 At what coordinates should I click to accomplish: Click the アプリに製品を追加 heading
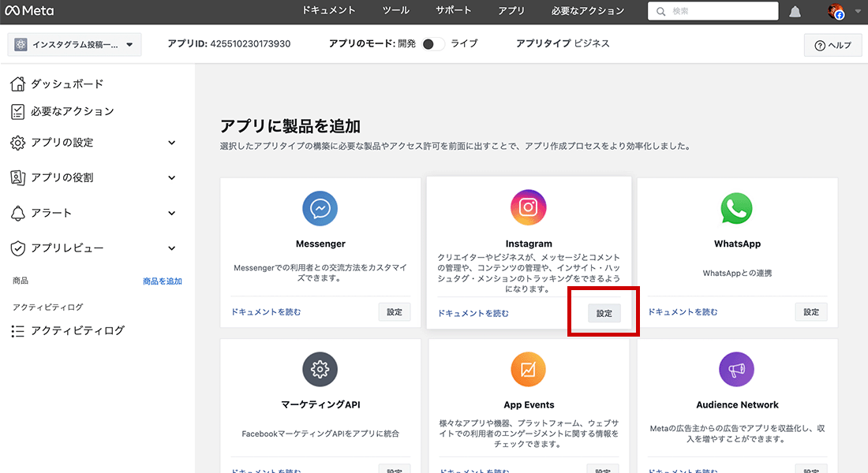pyautogui.click(x=290, y=126)
